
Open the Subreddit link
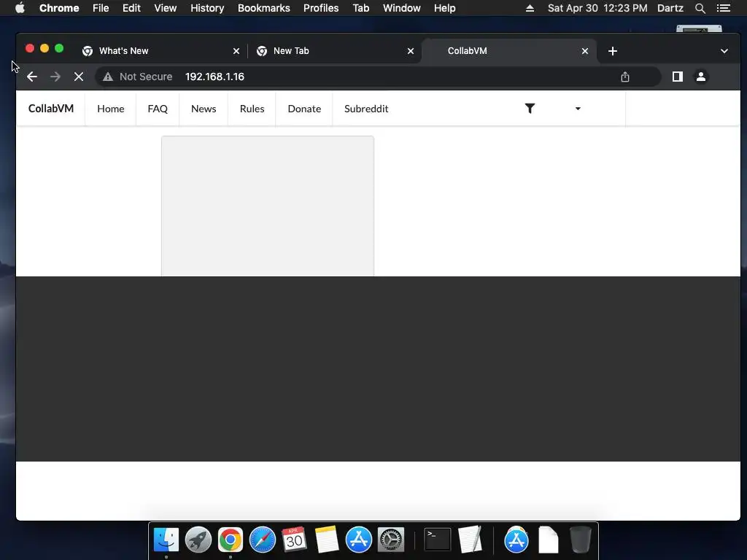pyautogui.click(x=366, y=109)
